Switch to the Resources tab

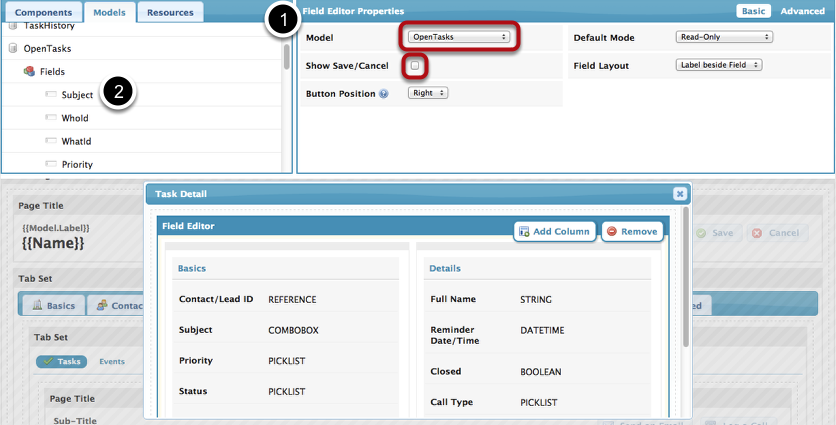click(x=169, y=12)
